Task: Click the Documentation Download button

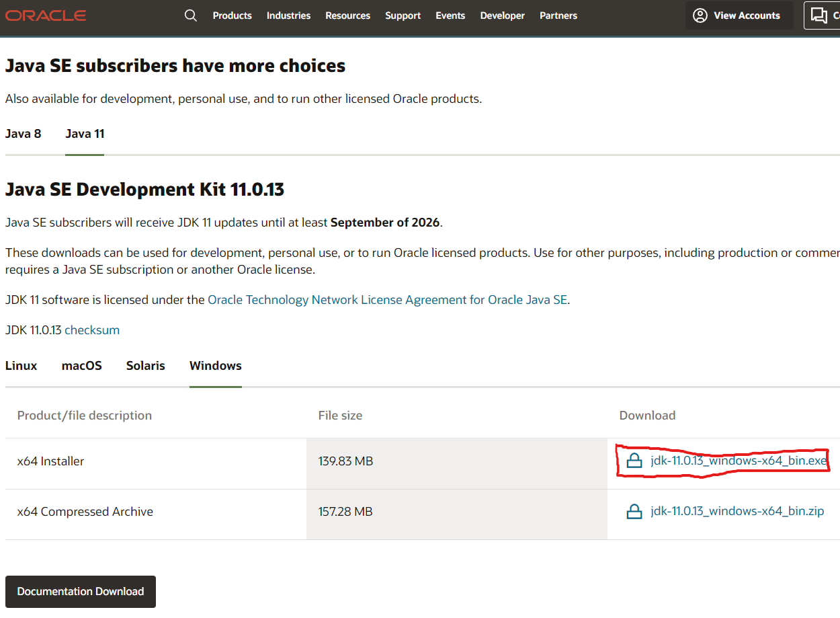Action: pos(81,592)
